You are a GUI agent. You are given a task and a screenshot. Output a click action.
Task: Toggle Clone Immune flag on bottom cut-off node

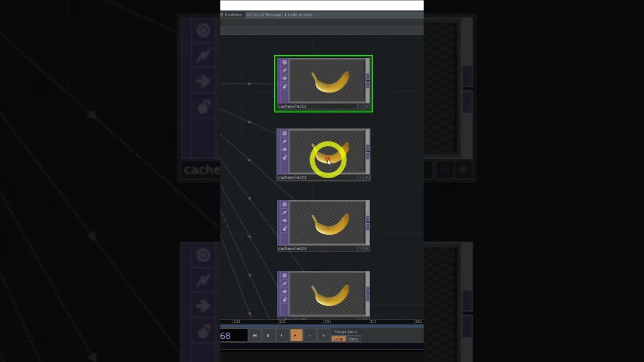284,284
